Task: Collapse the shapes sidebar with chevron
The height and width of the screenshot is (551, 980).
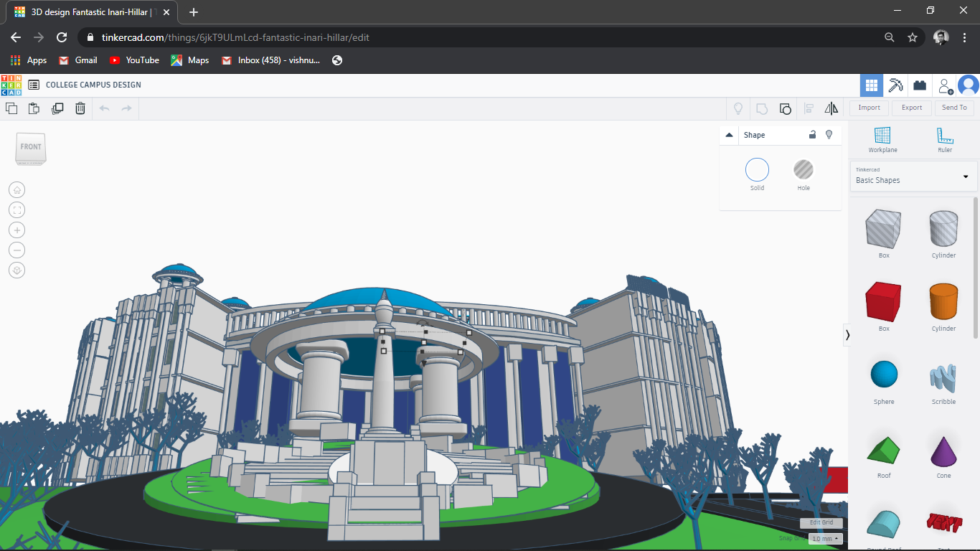Action: click(848, 334)
